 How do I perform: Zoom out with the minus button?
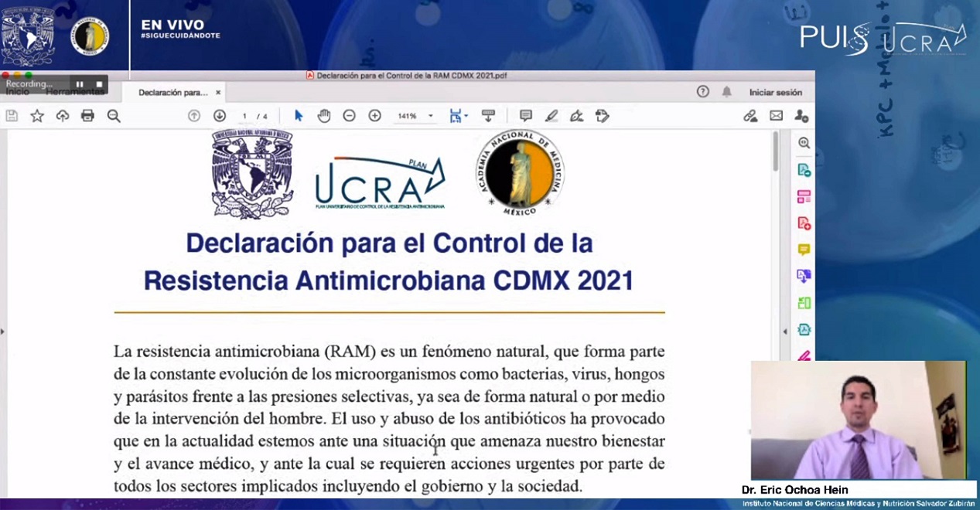tap(349, 115)
